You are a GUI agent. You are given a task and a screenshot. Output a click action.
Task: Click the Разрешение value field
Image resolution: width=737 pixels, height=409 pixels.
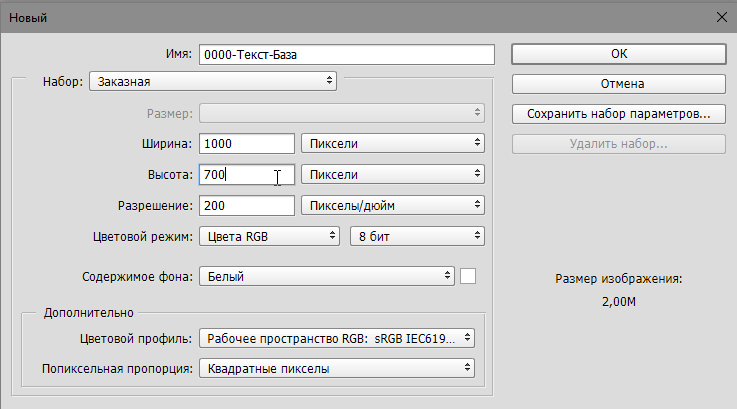pyautogui.click(x=247, y=206)
